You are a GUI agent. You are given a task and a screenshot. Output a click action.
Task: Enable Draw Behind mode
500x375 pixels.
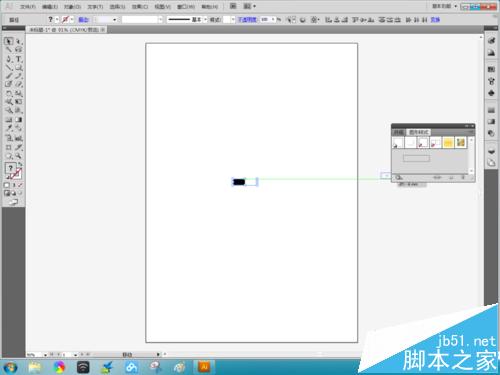13,193
